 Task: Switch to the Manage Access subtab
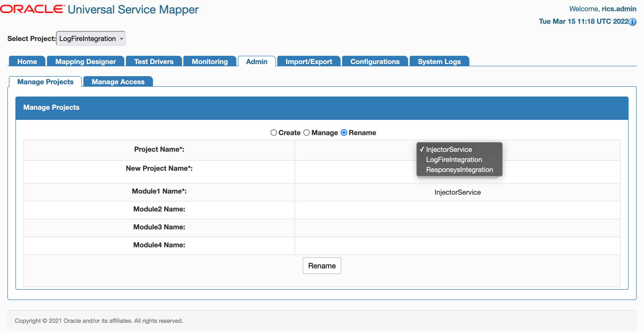(x=118, y=82)
